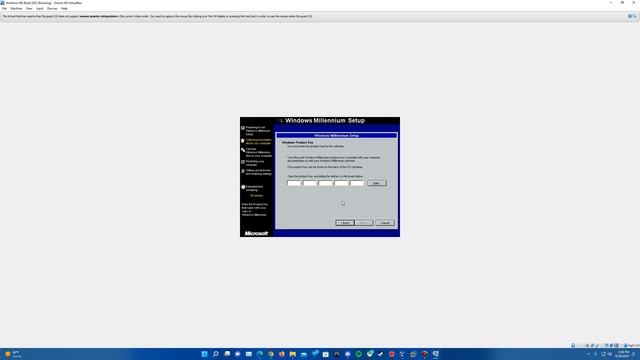Close the VirtualBox window

[x=634, y=2]
